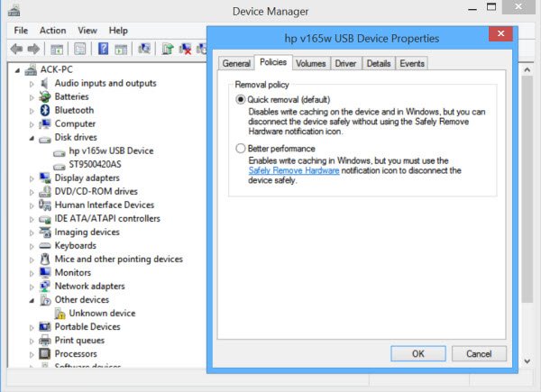Screen dimensions: 541x392
Task: Switch to the Details tab
Action: [379, 63]
